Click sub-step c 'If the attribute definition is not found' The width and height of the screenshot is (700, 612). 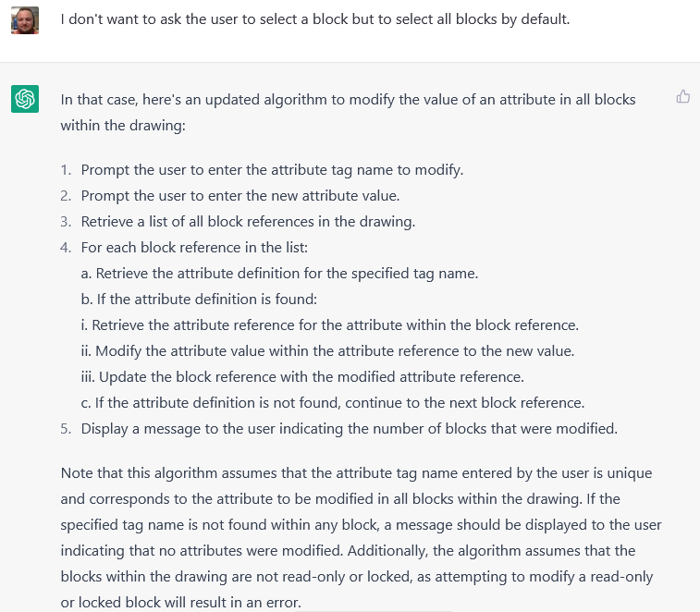(x=333, y=403)
